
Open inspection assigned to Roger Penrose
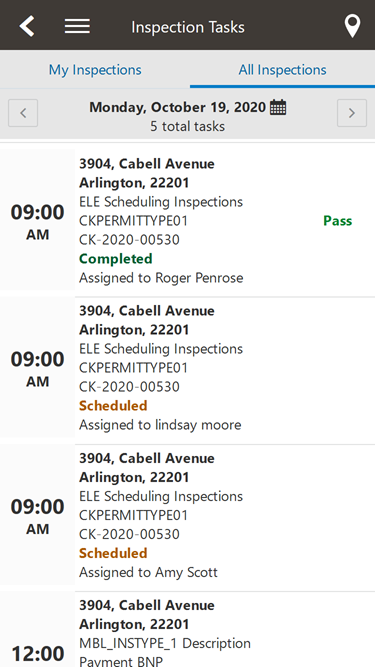tap(188, 220)
